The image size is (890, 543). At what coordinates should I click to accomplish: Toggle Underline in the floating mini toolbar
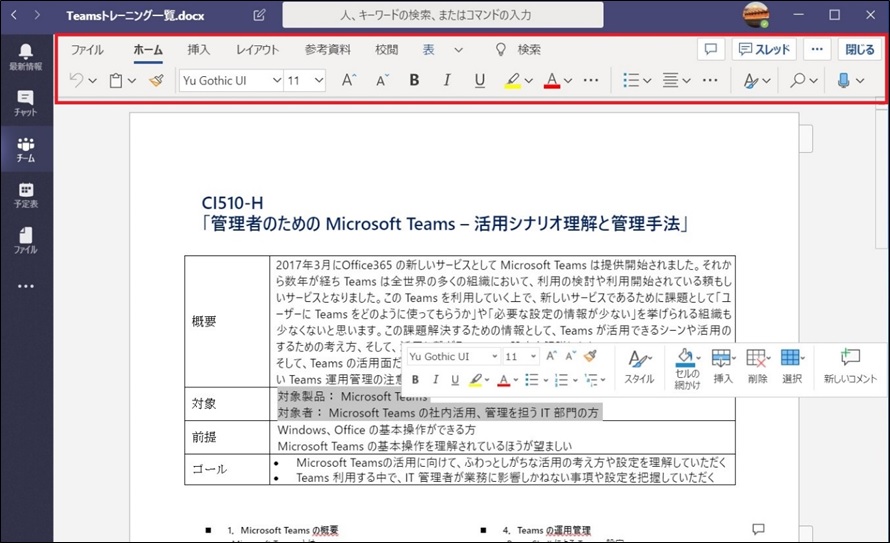tap(455, 380)
